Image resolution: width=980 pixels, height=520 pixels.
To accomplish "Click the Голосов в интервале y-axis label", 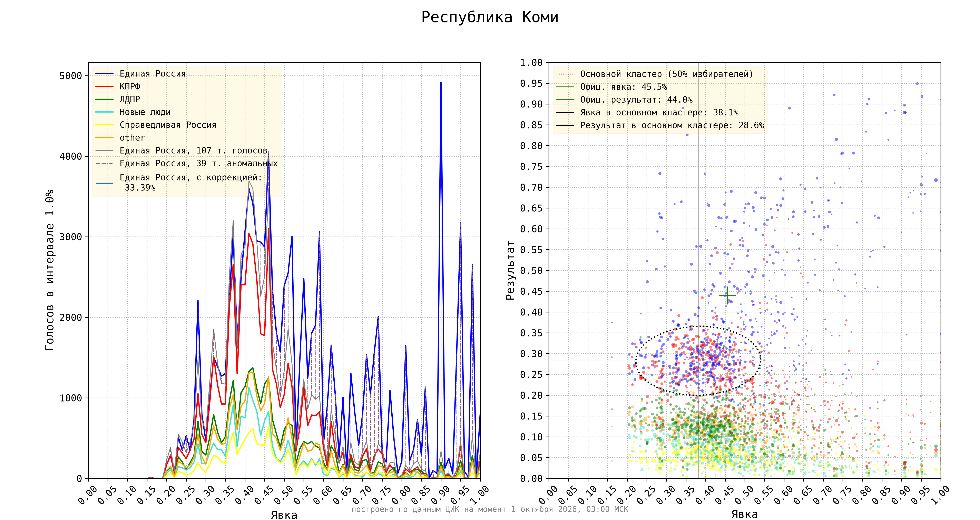I will coord(50,270).
